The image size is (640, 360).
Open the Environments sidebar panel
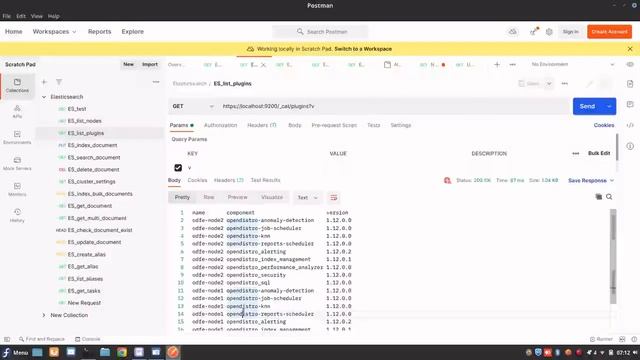[x=17, y=138]
